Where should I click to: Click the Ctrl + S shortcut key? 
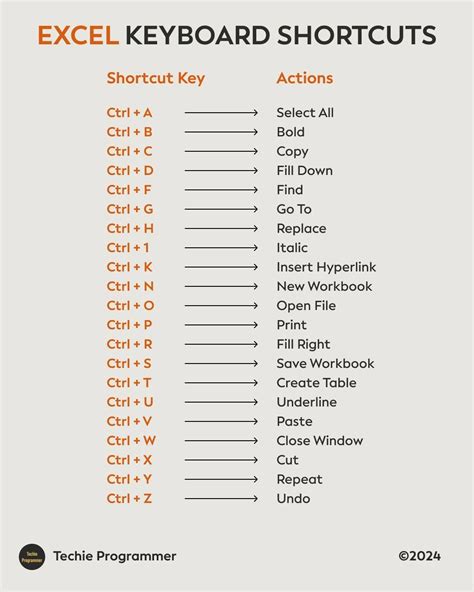tap(129, 363)
